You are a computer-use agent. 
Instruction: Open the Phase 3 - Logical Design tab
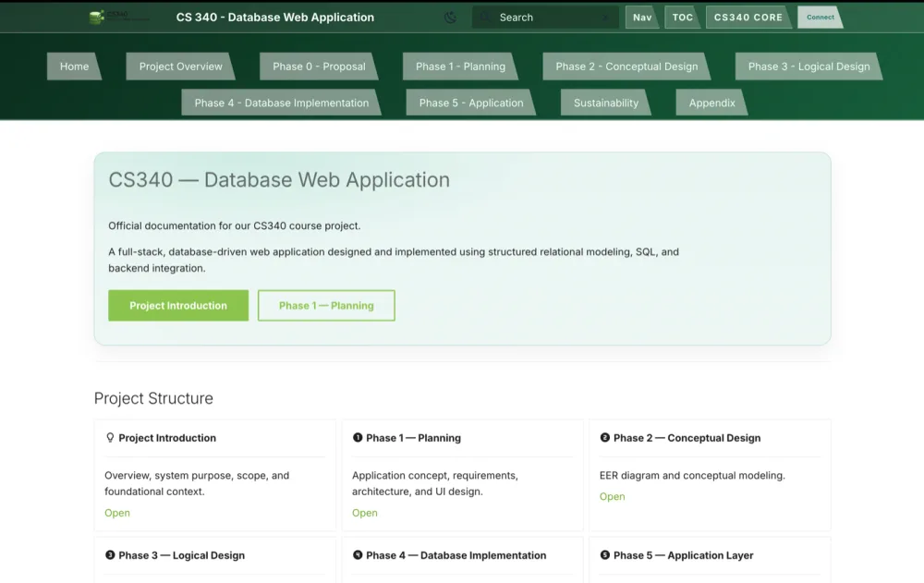click(808, 67)
